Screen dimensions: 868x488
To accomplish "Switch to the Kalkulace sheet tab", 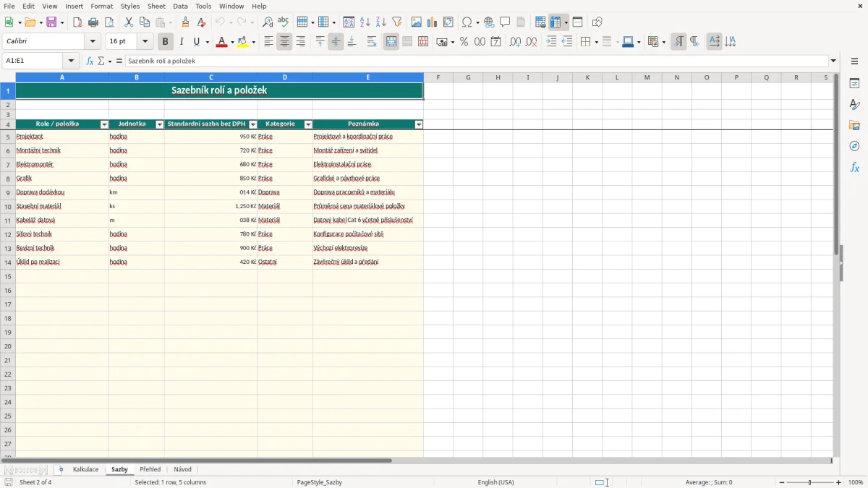I will pyautogui.click(x=85, y=470).
